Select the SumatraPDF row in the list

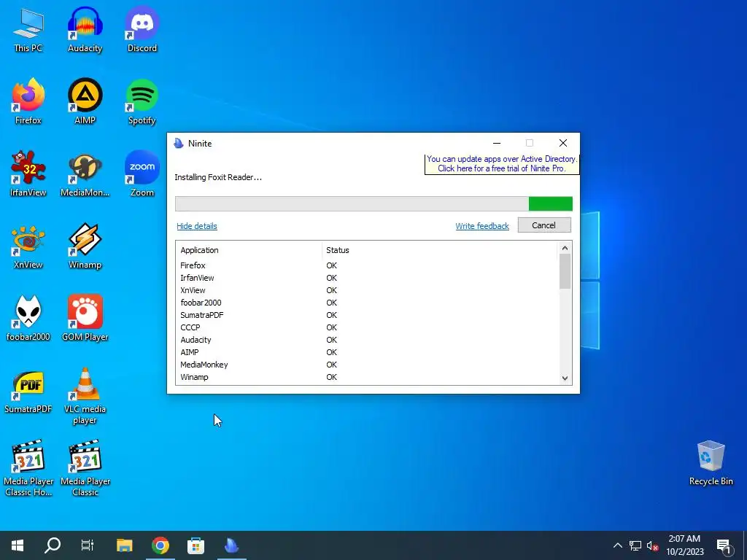coord(367,315)
